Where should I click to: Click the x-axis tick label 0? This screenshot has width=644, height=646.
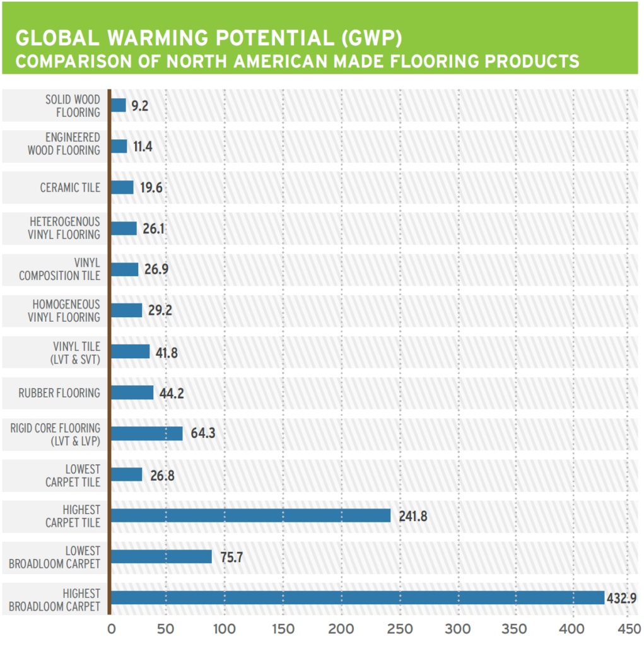tap(111, 629)
